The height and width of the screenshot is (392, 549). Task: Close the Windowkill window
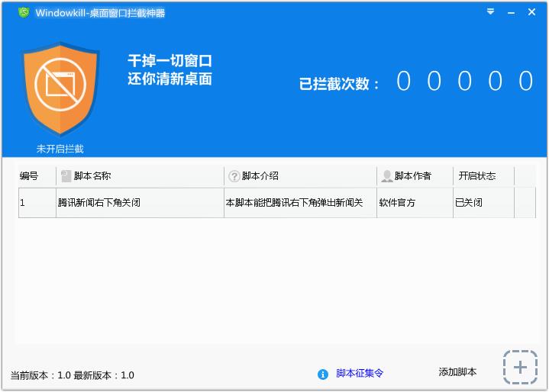[532, 12]
